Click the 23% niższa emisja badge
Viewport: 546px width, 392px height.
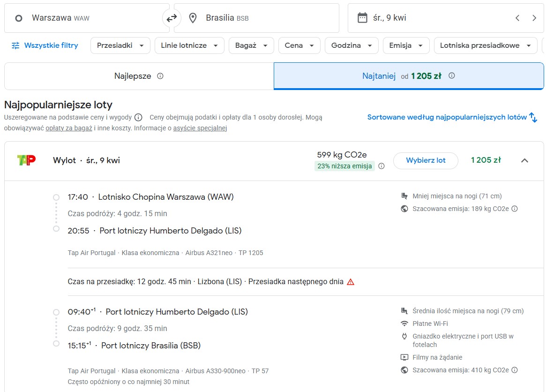(345, 166)
